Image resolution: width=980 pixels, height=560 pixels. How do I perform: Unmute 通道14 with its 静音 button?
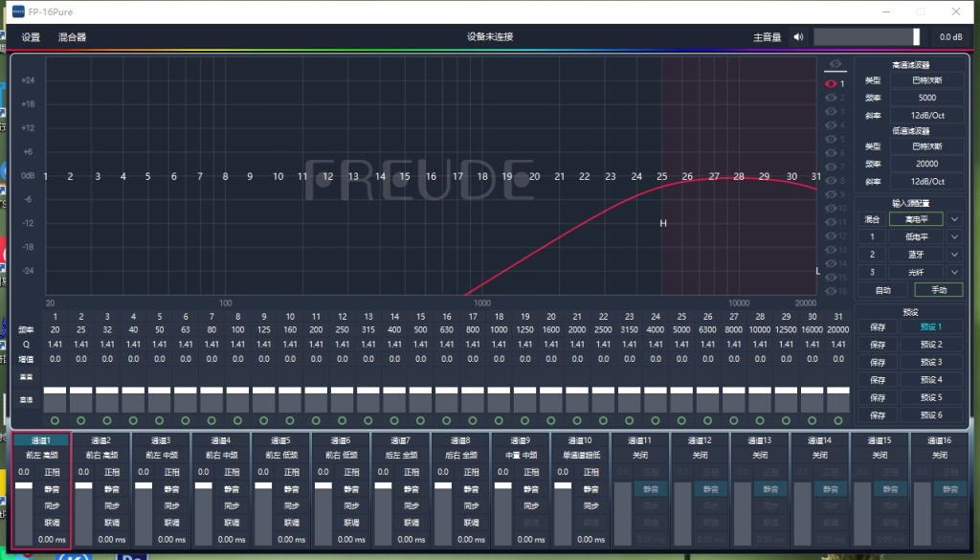(831, 489)
